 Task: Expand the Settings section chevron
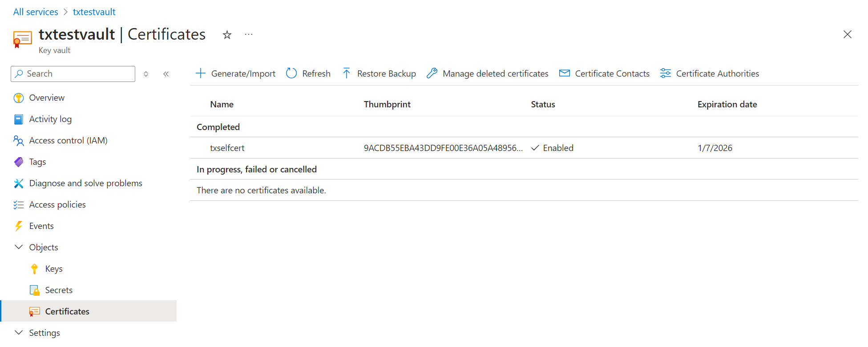[19, 332]
